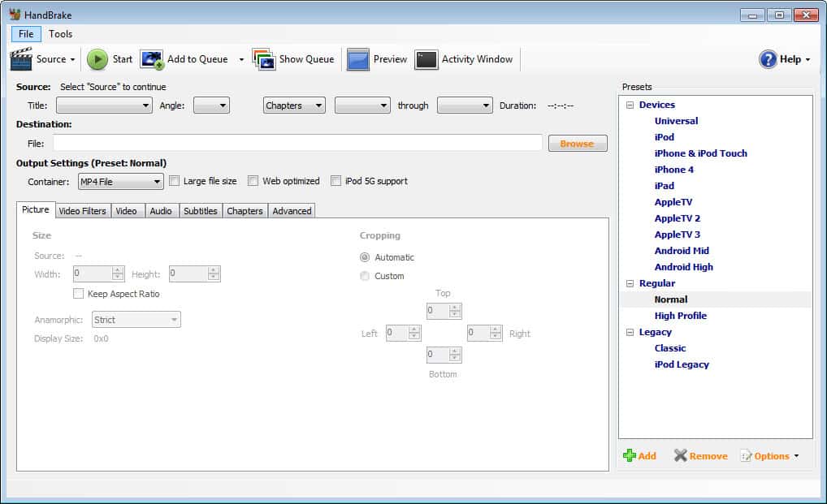Screen dimensions: 827x504
Task: Select the AppleTV 3 preset
Action: click(678, 235)
